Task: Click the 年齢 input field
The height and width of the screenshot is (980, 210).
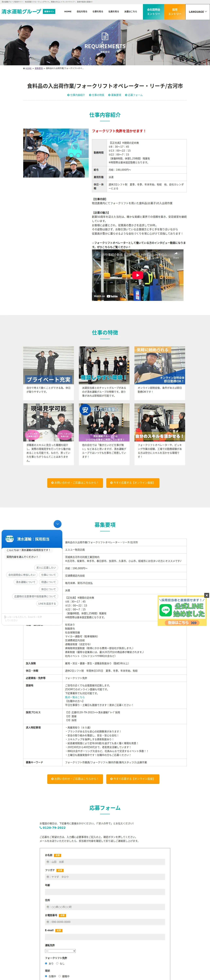Action: click(x=105, y=892)
